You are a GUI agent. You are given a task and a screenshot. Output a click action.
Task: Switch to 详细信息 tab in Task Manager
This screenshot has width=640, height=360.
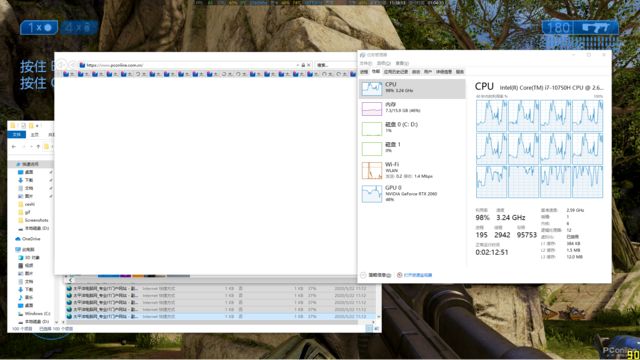point(444,72)
